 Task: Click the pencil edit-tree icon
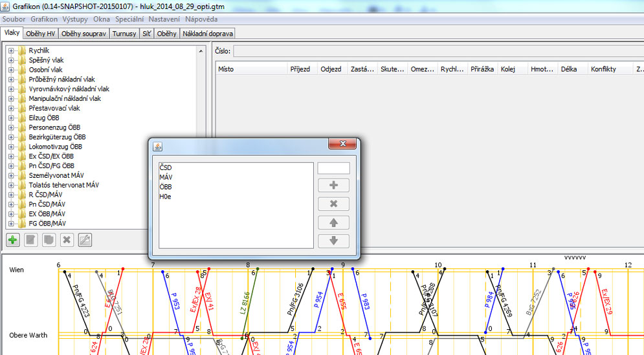85,240
